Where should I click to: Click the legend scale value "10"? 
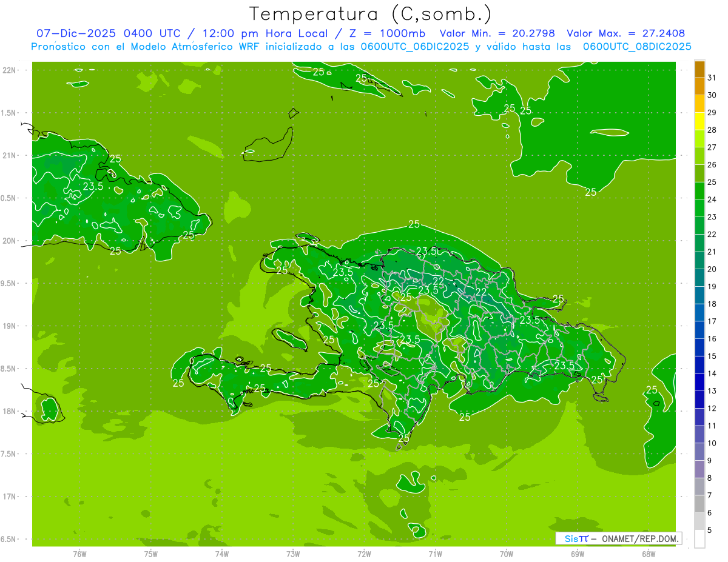(712, 443)
